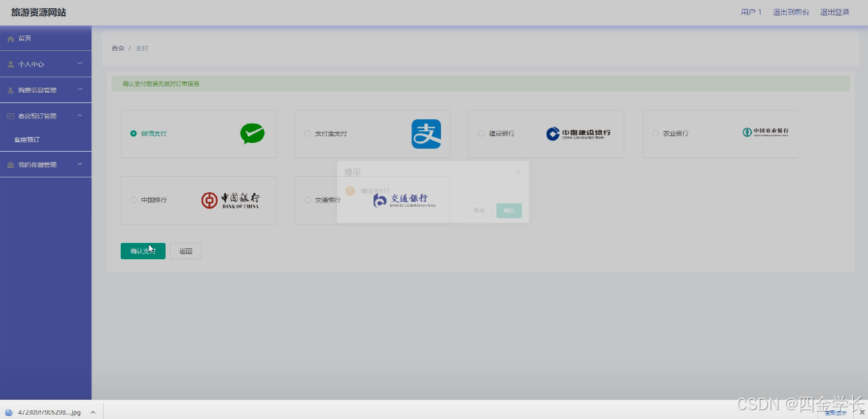Click the home icon beside 首页 in the sidebar

click(10, 39)
